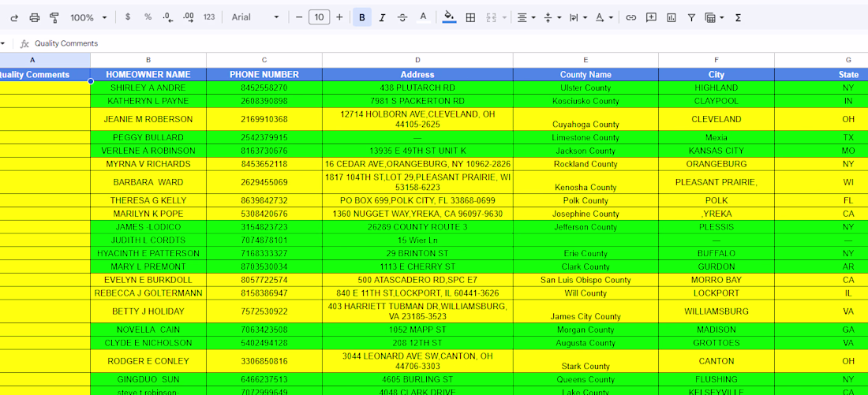Select column F header
Viewport: 868px width, 395px height.
716,60
